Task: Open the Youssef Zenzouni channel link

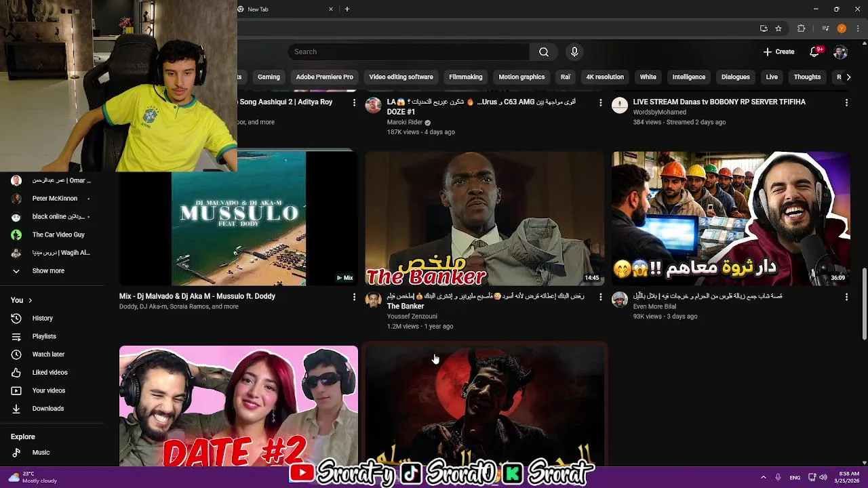Action: (412, 317)
